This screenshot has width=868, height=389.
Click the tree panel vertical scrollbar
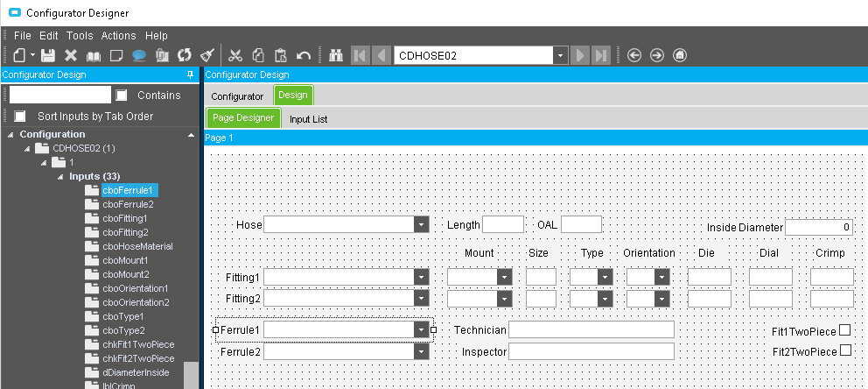(191, 375)
